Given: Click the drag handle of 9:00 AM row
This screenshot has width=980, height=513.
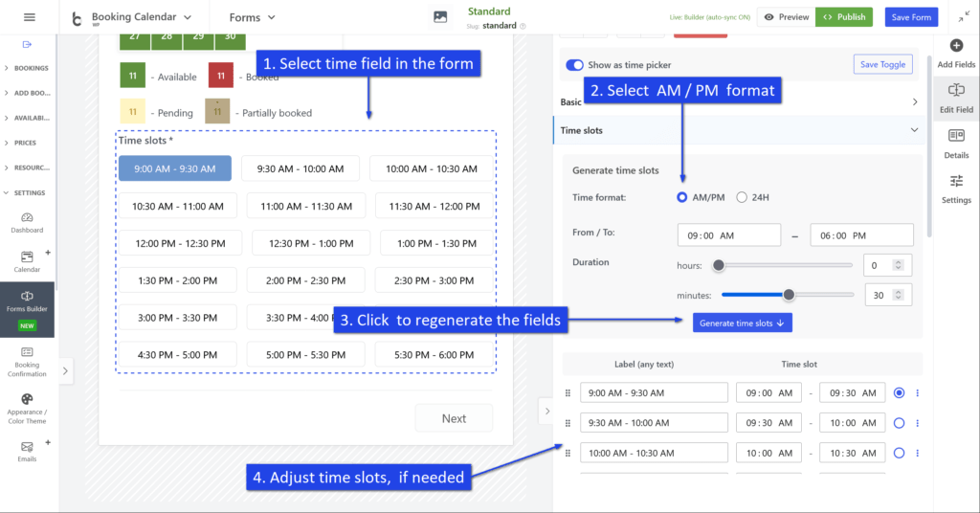Looking at the screenshot, I should click(568, 393).
